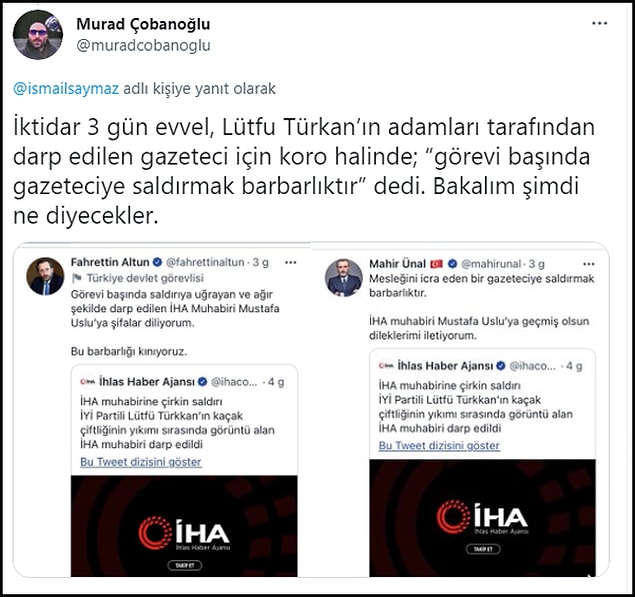Open the @ismailsaymaz mention link
The image size is (635, 597).
(x=66, y=88)
